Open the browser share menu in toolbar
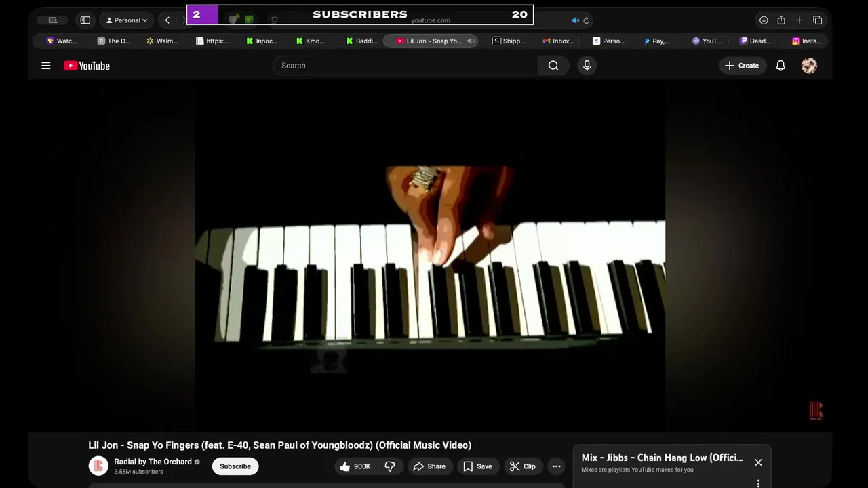The height and width of the screenshot is (488, 868). tap(781, 20)
